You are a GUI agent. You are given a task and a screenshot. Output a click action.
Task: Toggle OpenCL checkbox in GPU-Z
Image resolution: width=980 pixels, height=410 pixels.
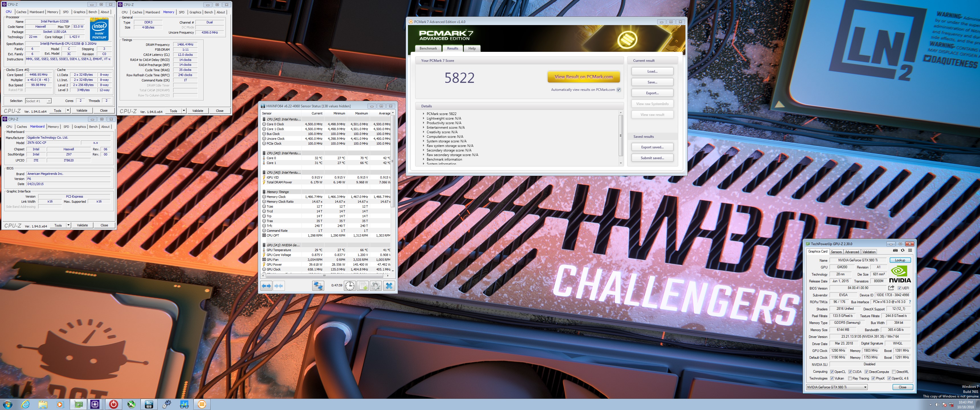pyautogui.click(x=832, y=372)
